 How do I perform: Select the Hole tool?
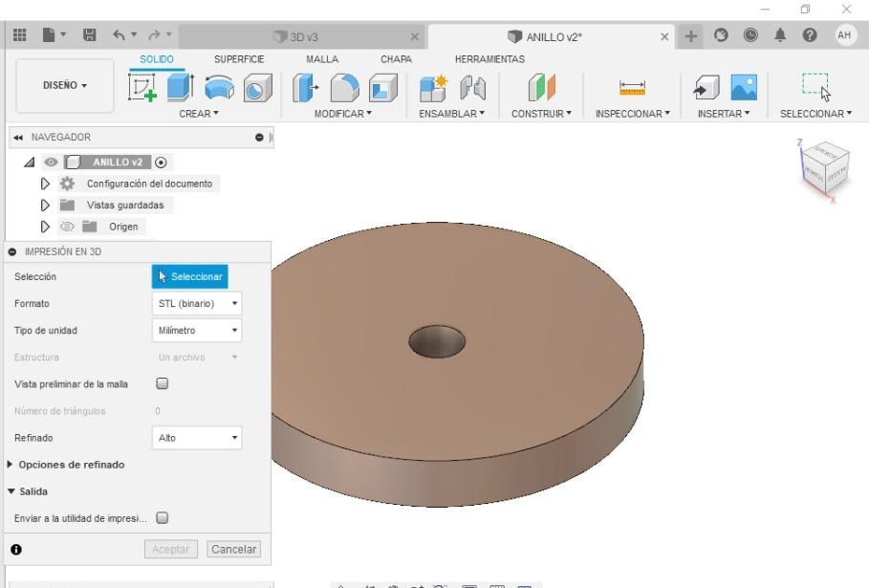258,88
